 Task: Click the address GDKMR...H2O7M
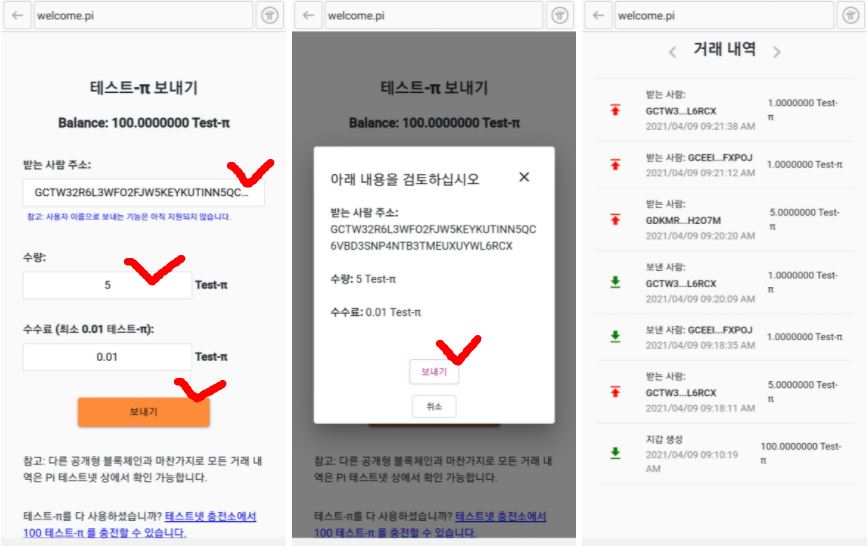click(683, 220)
